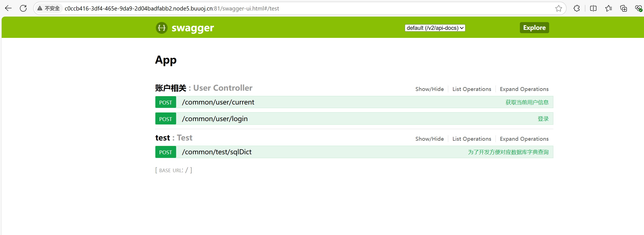The height and width of the screenshot is (235, 644).
Task: Reload the page with refresh icon
Action: [23, 8]
